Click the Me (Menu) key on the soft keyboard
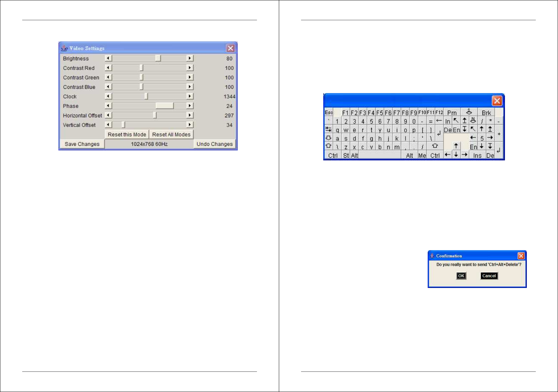This screenshot has height=392, width=558. 422,155
